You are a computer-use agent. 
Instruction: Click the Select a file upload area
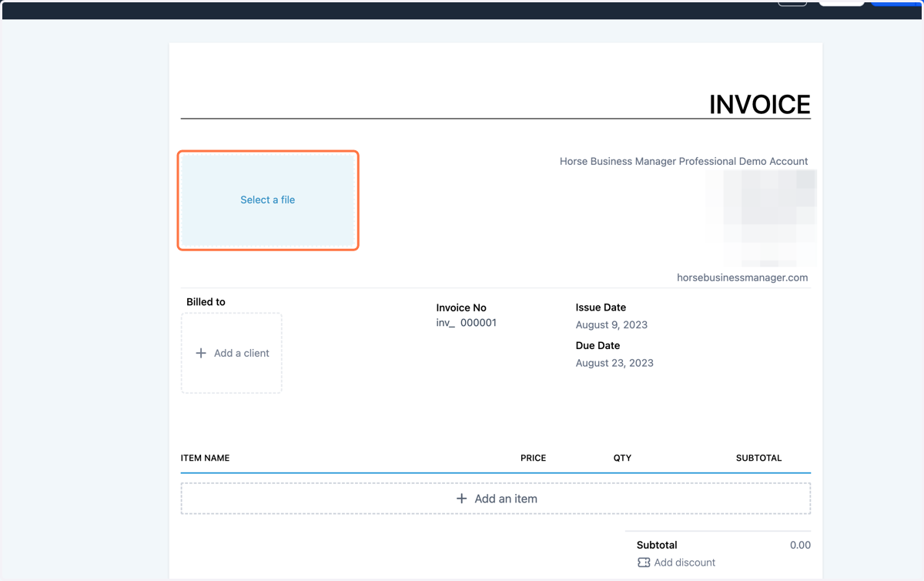tap(268, 200)
